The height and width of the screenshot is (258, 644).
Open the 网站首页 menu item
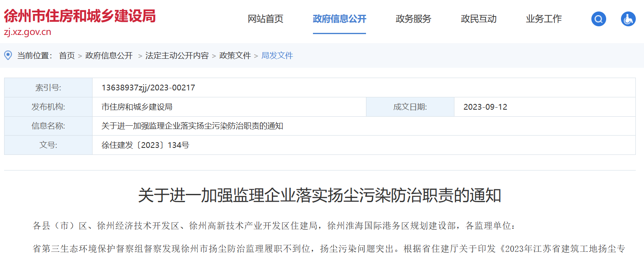pos(265,19)
